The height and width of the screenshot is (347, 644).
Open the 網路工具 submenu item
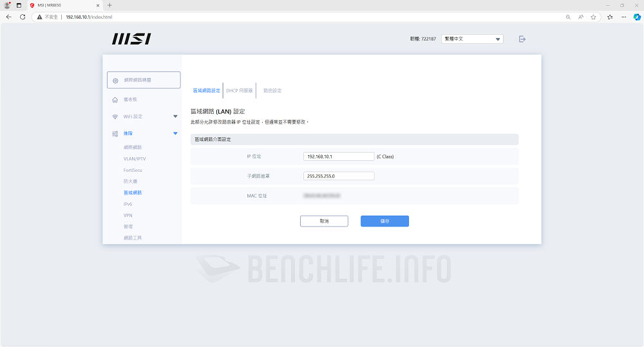pos(133,238)
